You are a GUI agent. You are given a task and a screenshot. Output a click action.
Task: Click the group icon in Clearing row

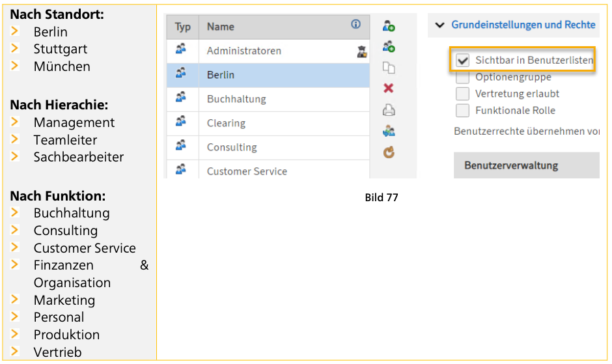(x=180, y=121)
